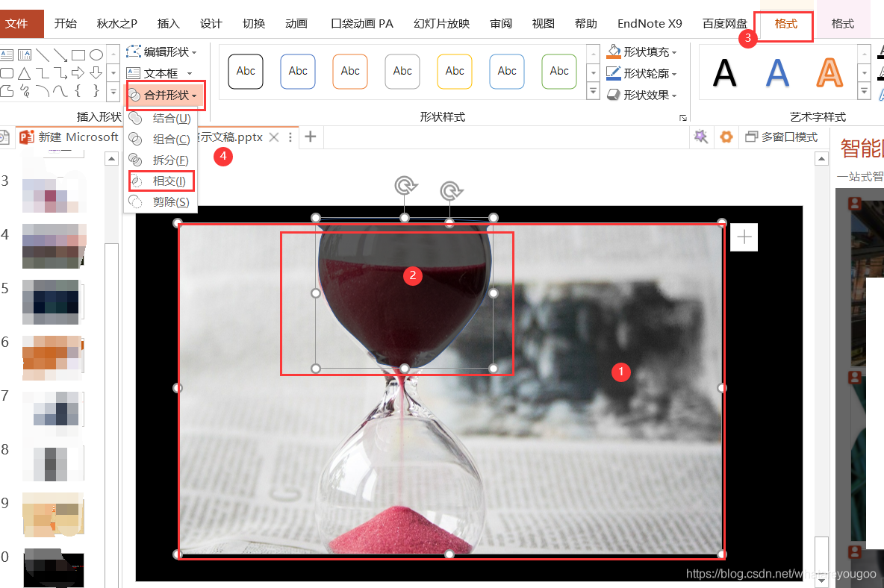Select slide 9 thumbnail
The width and height of the screenshot is (884, 588).
point(54,514)
